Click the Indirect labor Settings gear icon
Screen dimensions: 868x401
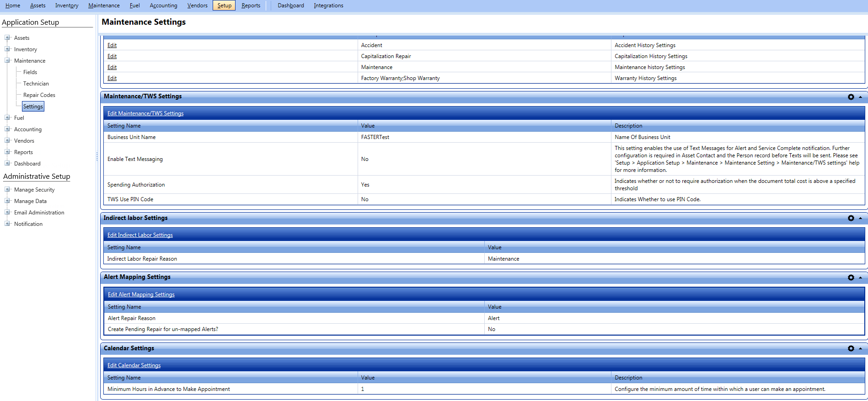click(851, 219)
